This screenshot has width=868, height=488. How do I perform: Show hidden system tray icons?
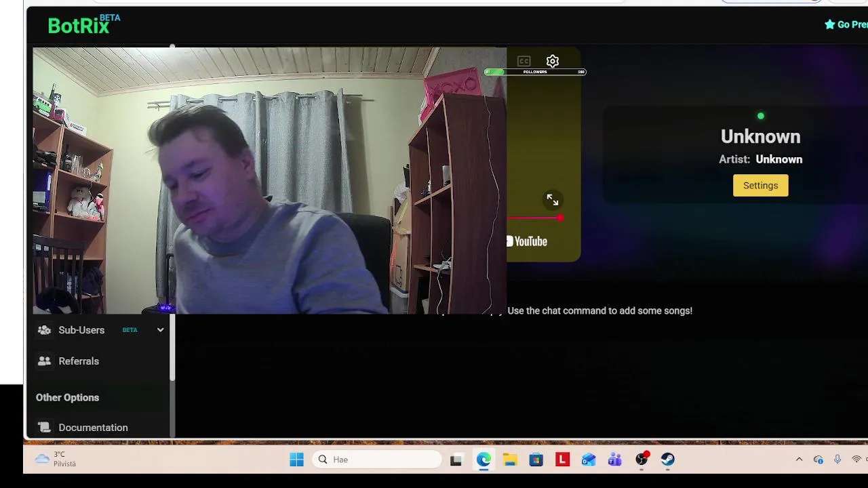799,460
